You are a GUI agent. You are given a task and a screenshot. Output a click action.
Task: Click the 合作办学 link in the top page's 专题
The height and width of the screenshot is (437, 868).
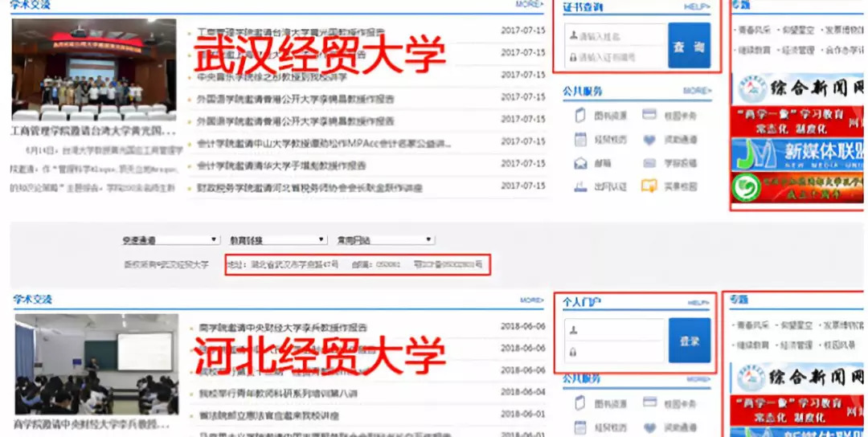(x=842, y=50)
